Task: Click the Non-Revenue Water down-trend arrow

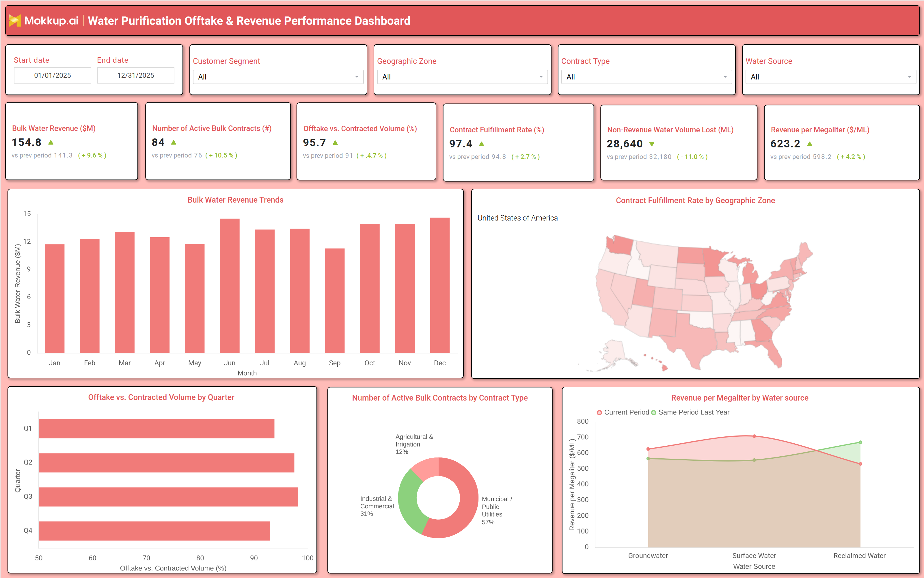Action: coord(652,144)
